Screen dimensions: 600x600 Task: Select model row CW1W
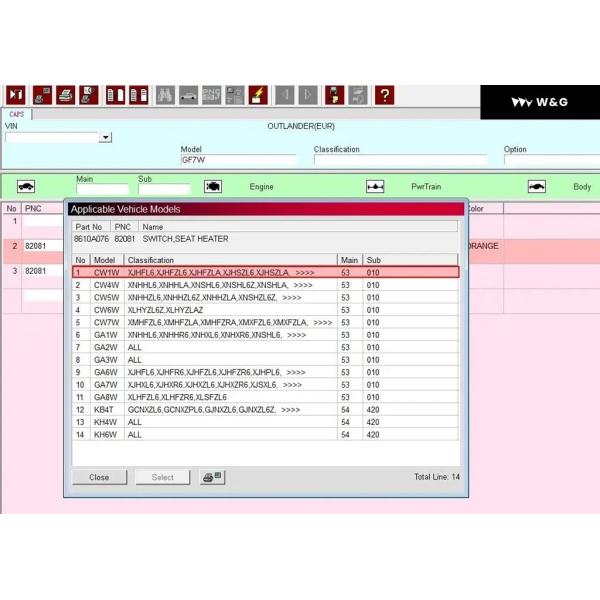click(266, 272)
